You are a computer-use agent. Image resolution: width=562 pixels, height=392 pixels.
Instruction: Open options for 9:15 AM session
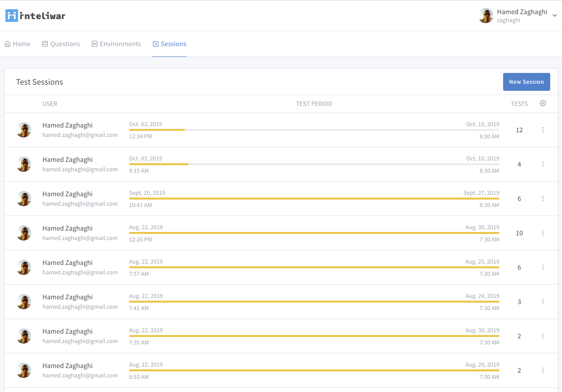543,164
